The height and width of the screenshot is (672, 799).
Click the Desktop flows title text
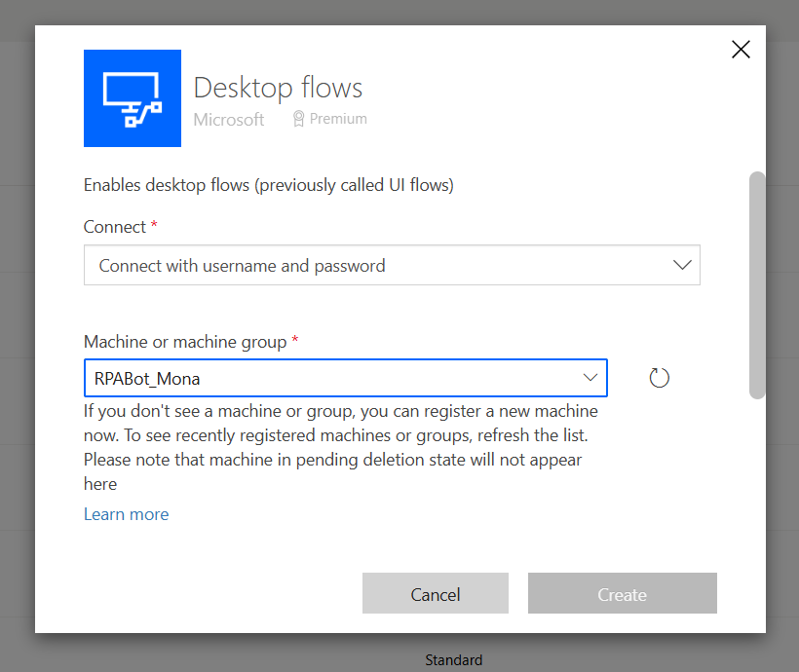(x=278, y=87)
